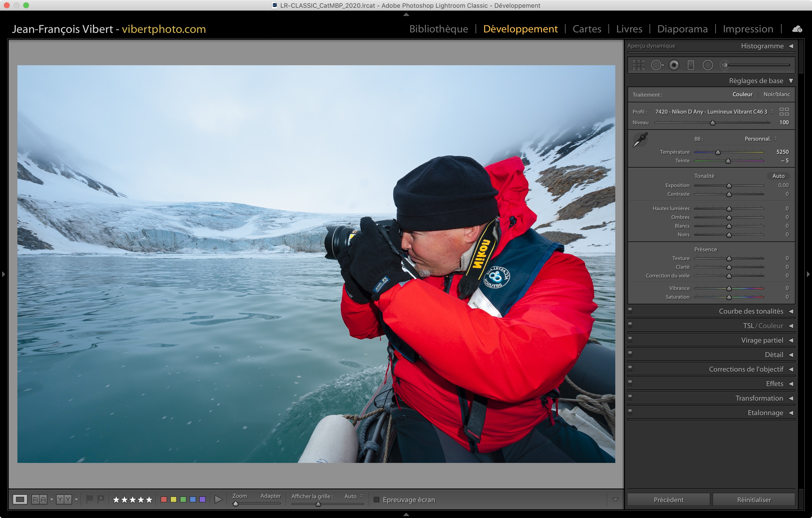The width and height of the screenshot is (812, 518).
Task: Click the Réinitialiser button
Action: coord(754,499)
